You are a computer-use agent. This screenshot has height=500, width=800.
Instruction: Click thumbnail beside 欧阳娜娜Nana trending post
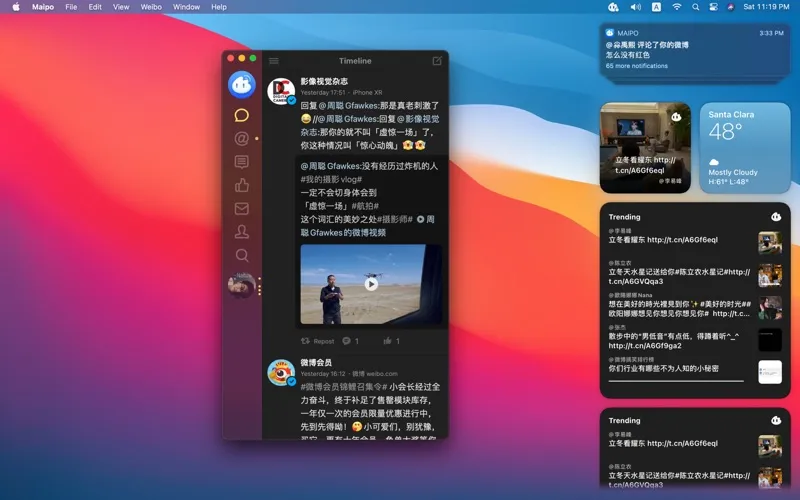pyautogui.click(x=770, y=308)
